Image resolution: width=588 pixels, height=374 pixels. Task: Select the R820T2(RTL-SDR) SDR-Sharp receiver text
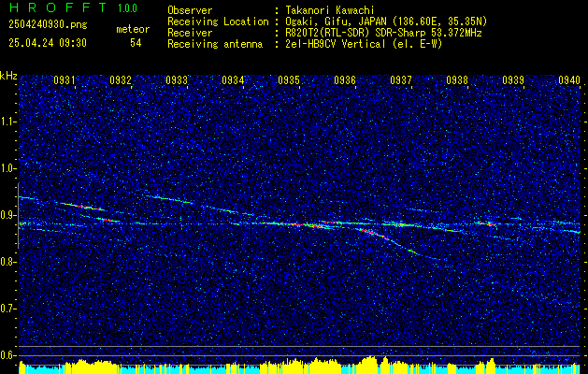pyautogui.click(x=384, y=33)
